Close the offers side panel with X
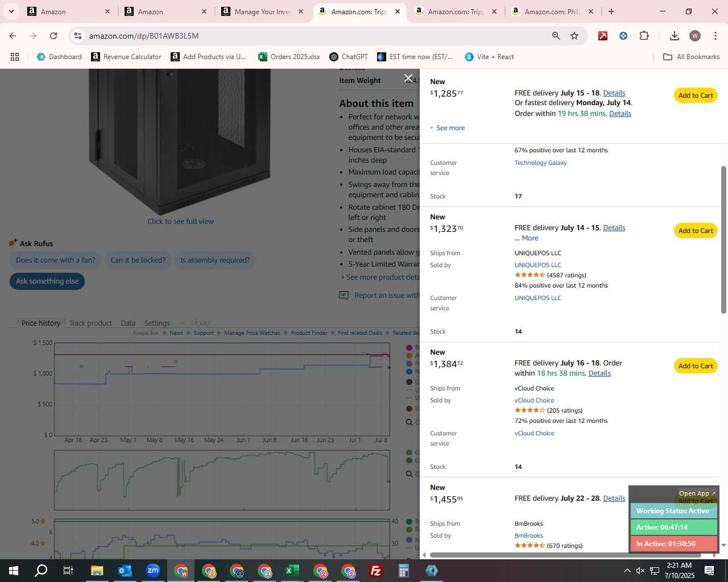The width and height of the screenshot is (728, 582). coord(408,78)
